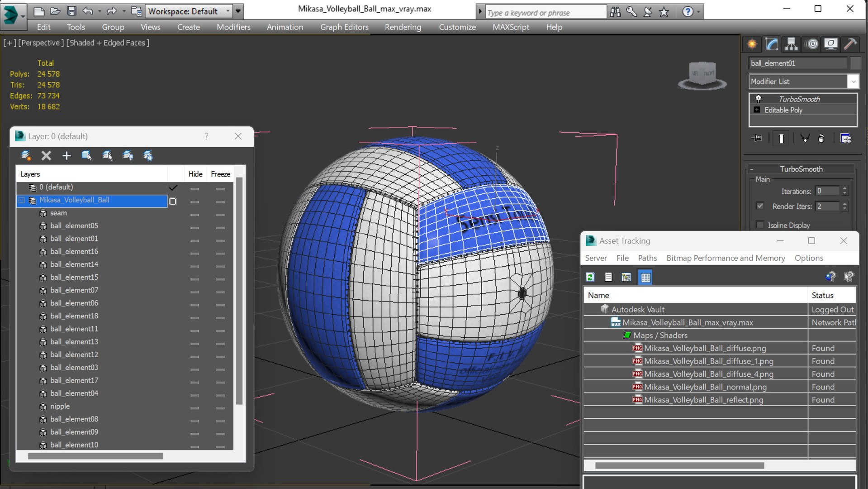Toggle Render Iters checkbox
The image size is (868, 489).
760,206
